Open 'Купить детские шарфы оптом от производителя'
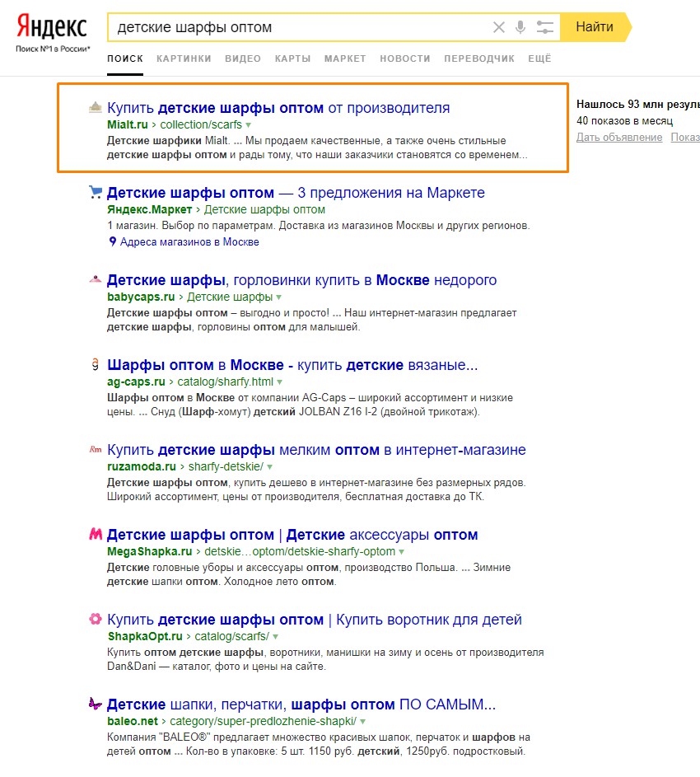The height and width of the screenshot is (777, 700). (x=278, y=108)
